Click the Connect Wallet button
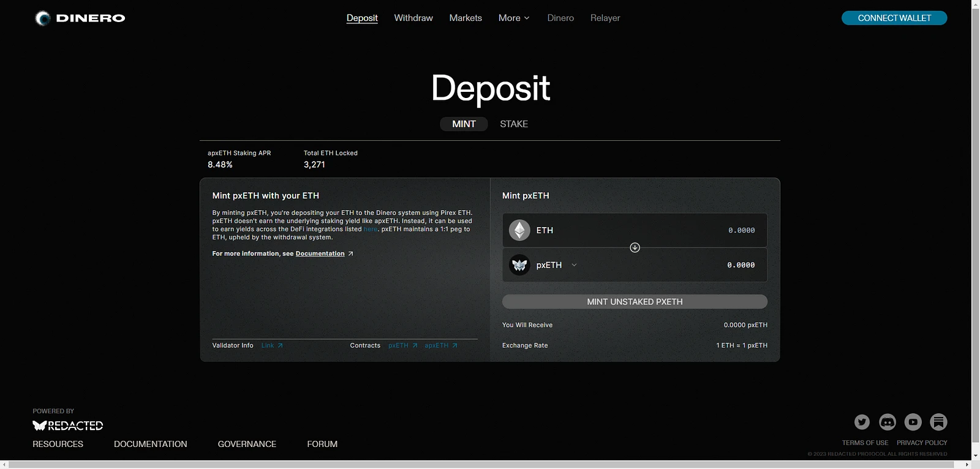Screen dimensions: 980x469 [894, 18]
